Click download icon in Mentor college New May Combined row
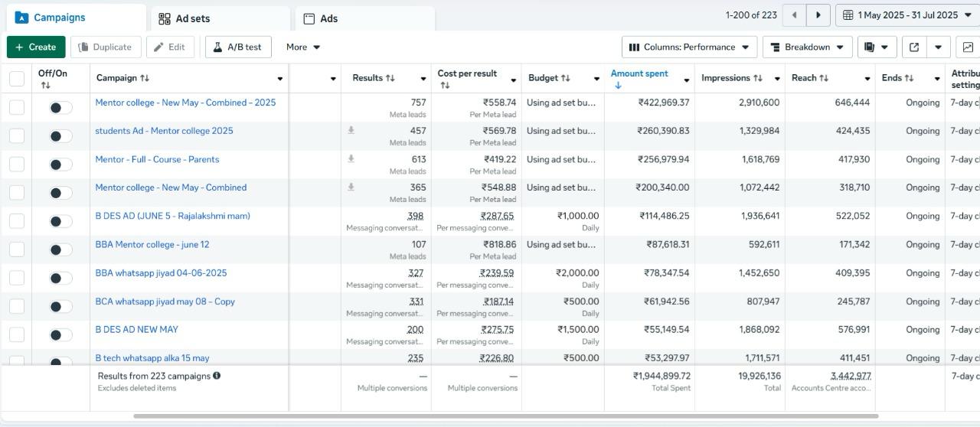The height and width of the screenshot is (427, 980). coord(351,187)
